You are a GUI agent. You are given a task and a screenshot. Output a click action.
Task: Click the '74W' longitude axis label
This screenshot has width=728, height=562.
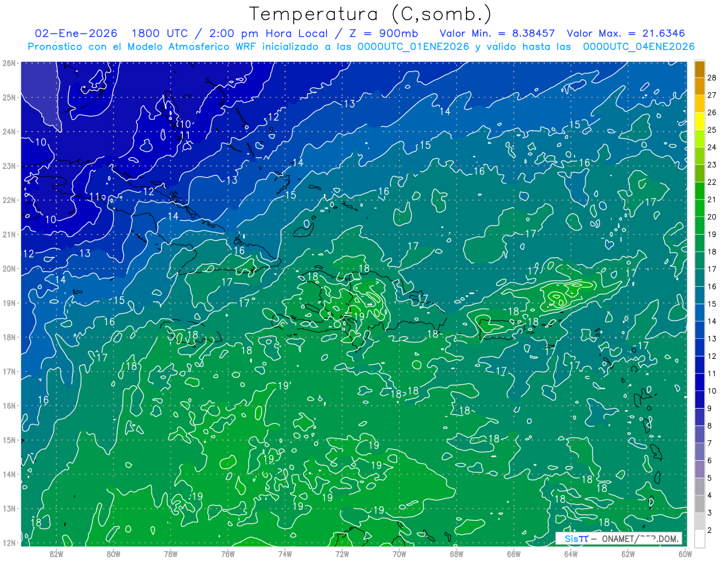[285, 554]
